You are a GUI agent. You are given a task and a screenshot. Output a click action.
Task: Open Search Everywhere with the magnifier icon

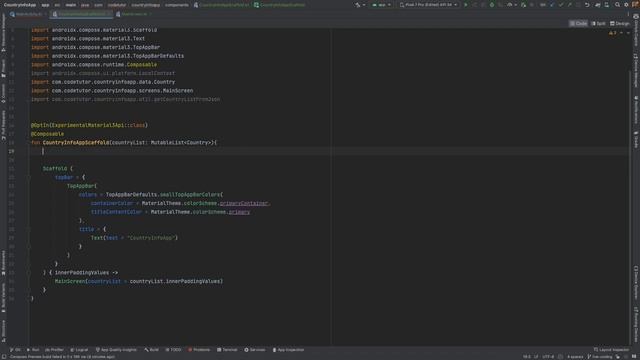coord(618,5)
